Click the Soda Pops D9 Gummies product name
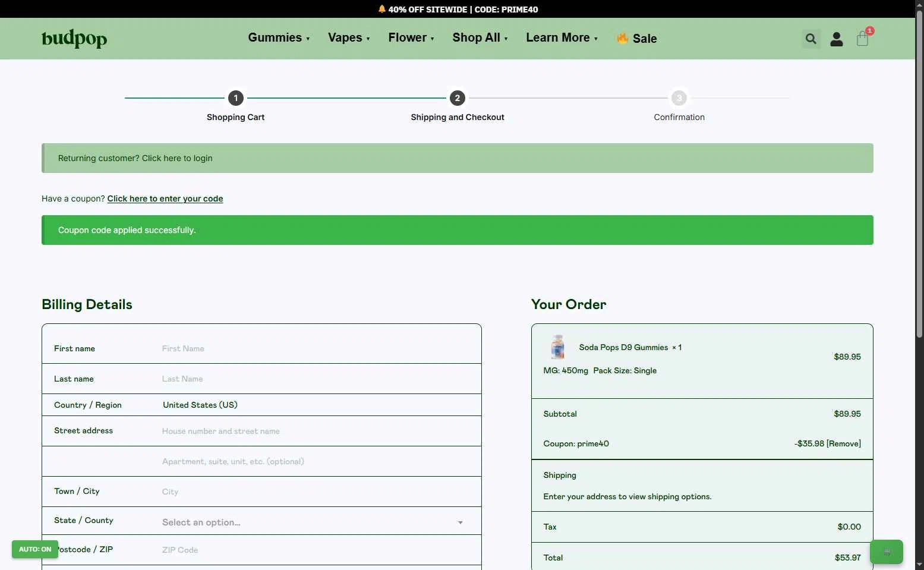 [x=623, y=347]
